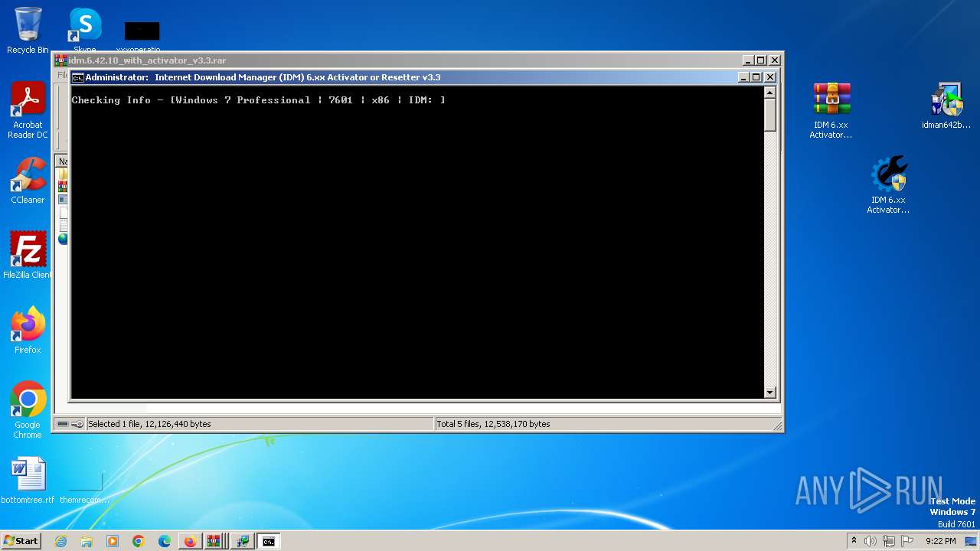This screenshot has height=551, width=980.
Task: Click the console scrollbar down arrow
Action: [x=770, y=393]
